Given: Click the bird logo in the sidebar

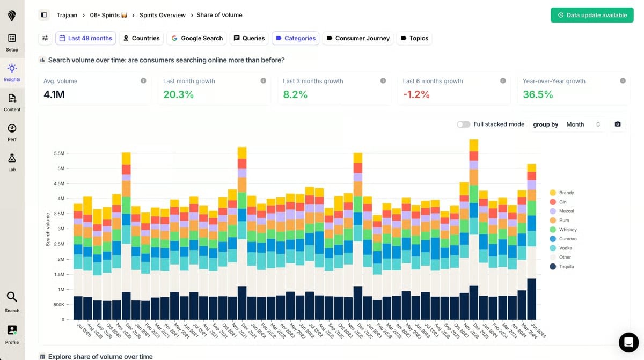Looking at the screenshot, I should coord(12,16).
